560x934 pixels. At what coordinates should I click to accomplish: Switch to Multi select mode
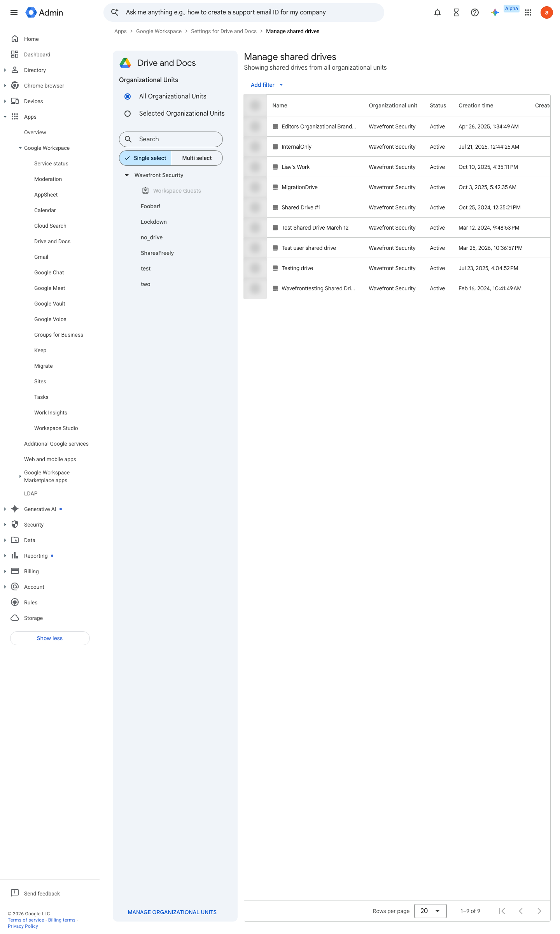197,158
